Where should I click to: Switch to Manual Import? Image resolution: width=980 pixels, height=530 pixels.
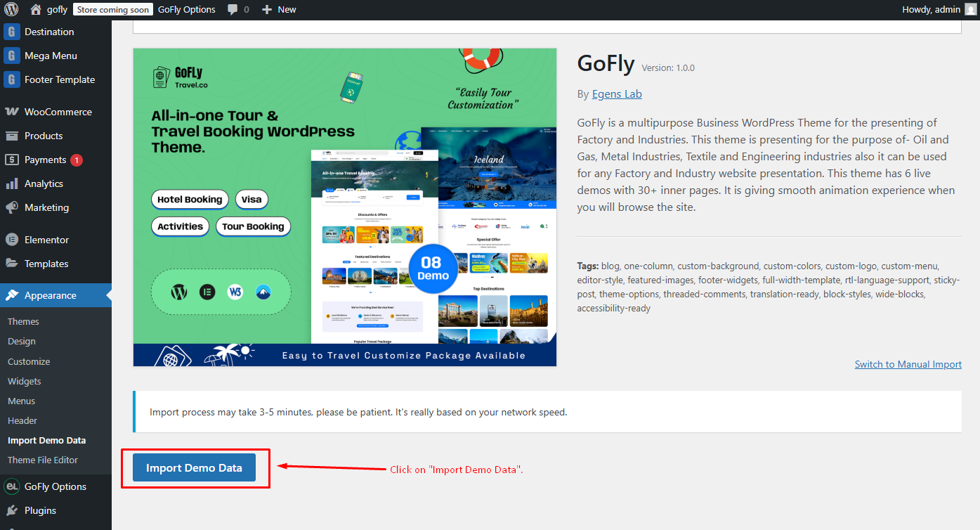pos(908,364)
